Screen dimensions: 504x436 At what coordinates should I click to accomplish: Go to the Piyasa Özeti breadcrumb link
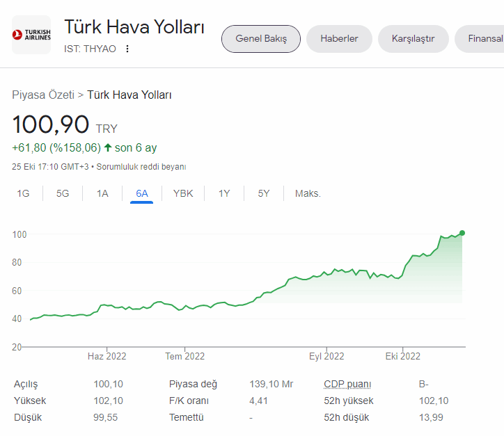43,95
